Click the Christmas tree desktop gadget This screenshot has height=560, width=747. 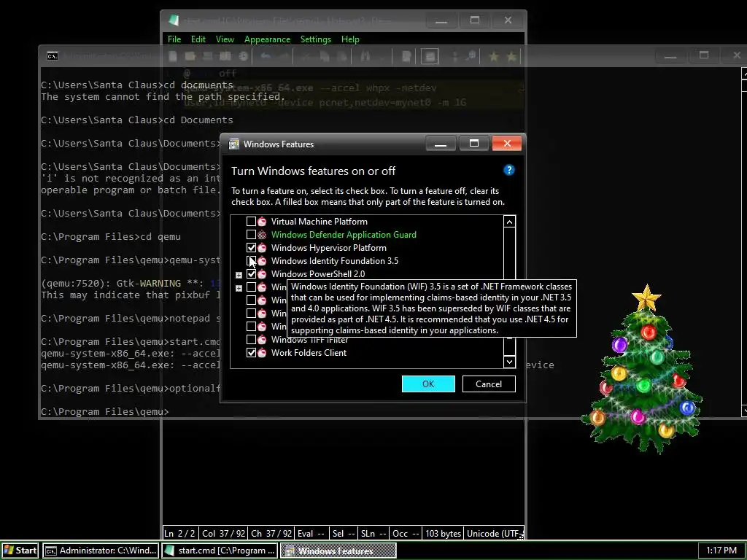[x=643, y=370]
